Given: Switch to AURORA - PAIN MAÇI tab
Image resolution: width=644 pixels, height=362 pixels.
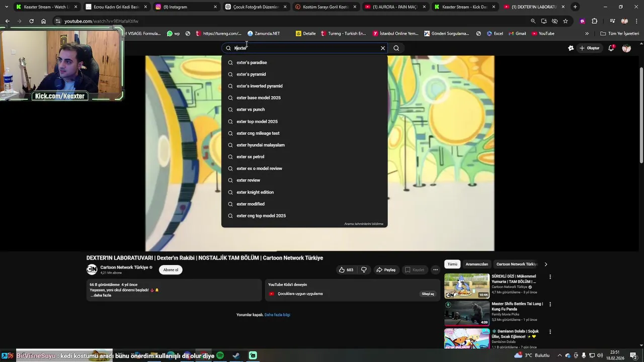Looking at the screenshot, I should point(395,7).
